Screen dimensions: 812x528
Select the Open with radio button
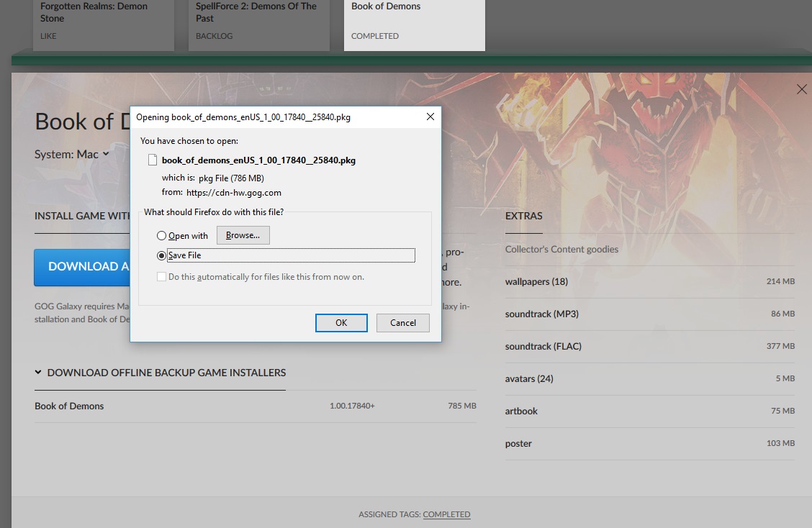pos(161,236)
